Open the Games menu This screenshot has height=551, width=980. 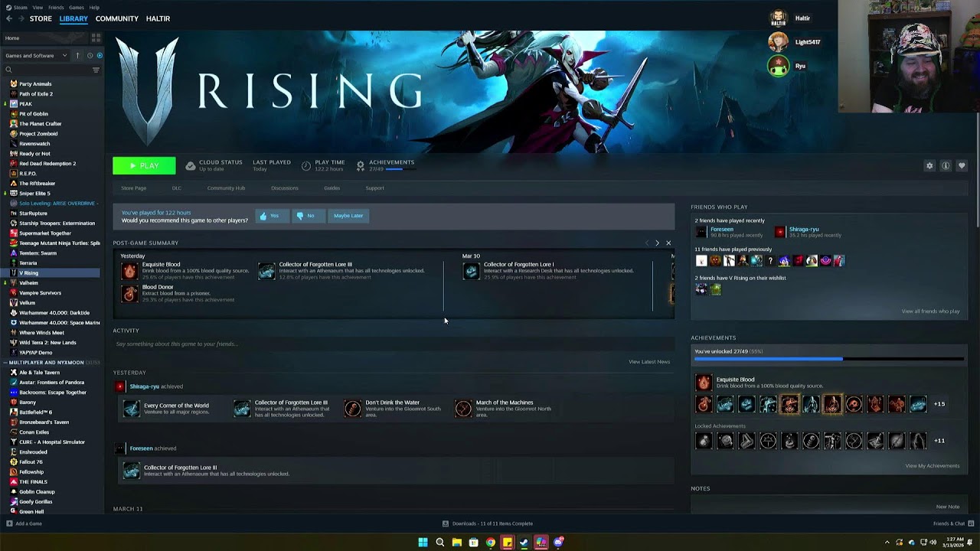[x=77, y=8]
